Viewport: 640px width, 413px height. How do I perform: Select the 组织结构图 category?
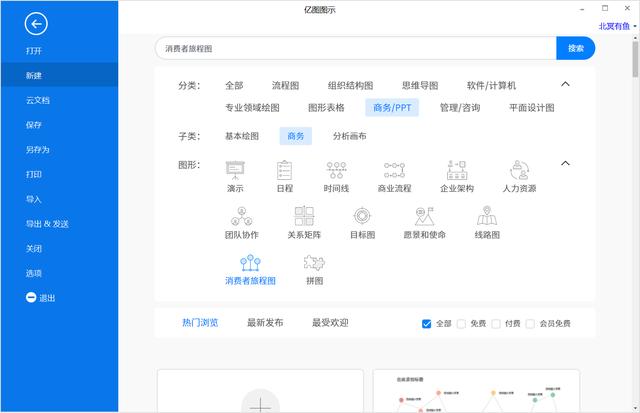point(351,86)
